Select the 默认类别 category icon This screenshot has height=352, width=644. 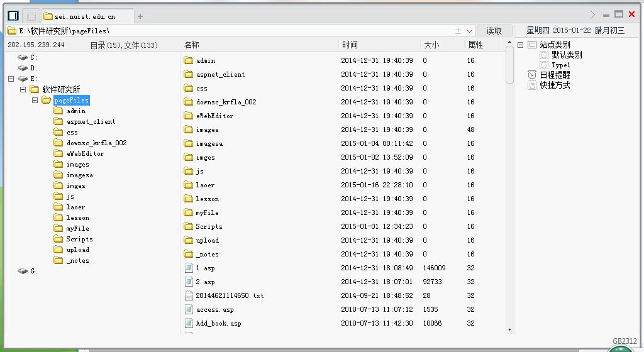click(544, 55)
